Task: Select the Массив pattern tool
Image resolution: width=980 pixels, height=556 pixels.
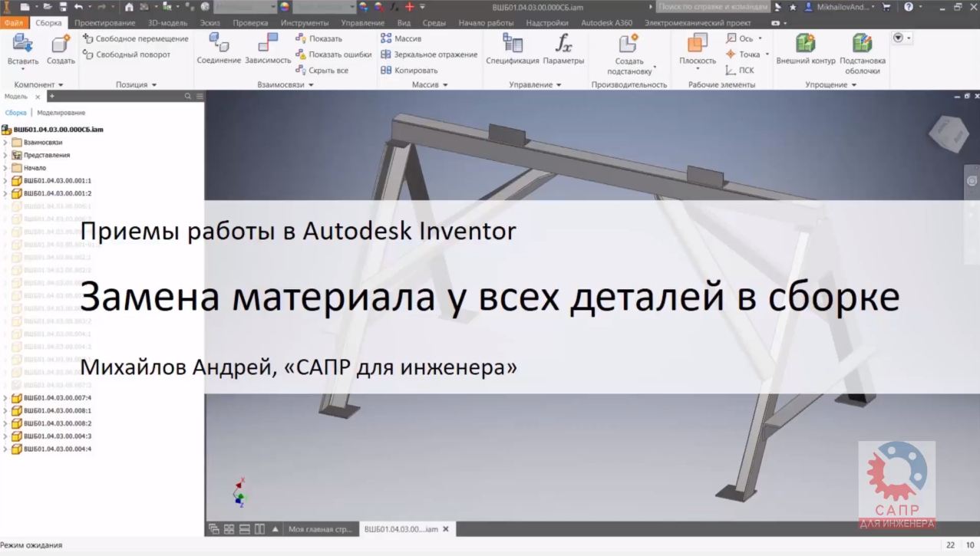Action: [401, 38]
